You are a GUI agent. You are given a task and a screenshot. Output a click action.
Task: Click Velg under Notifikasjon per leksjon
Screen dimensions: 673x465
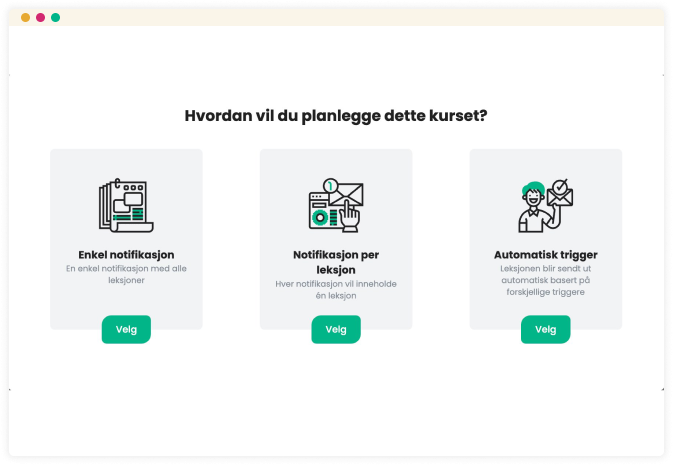[x=336, y=329]
